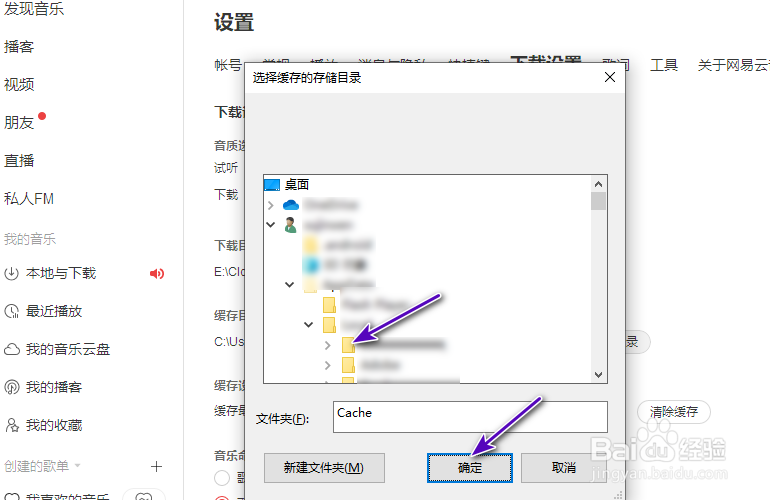770x500 pixels.
Task: Open the 最近播放 text entry
Action: tap(54, 311)
